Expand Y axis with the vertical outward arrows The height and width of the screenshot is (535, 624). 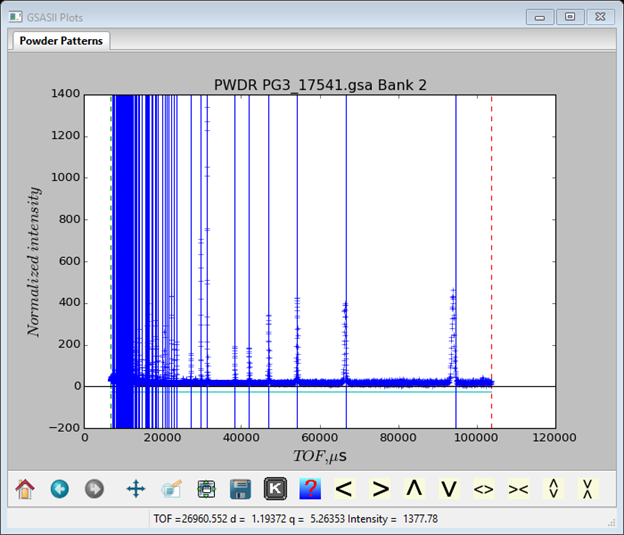click(x=553, y=489)
